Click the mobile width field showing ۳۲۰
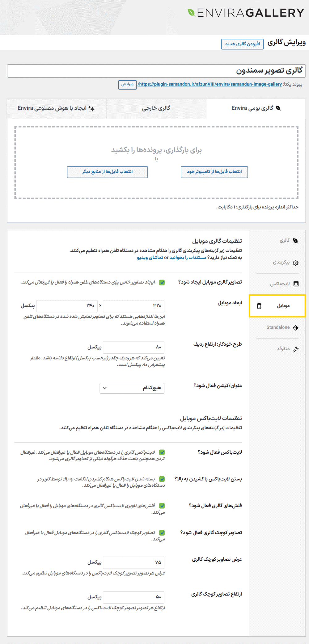Screen dimensions: 309x644 (133, 305)
